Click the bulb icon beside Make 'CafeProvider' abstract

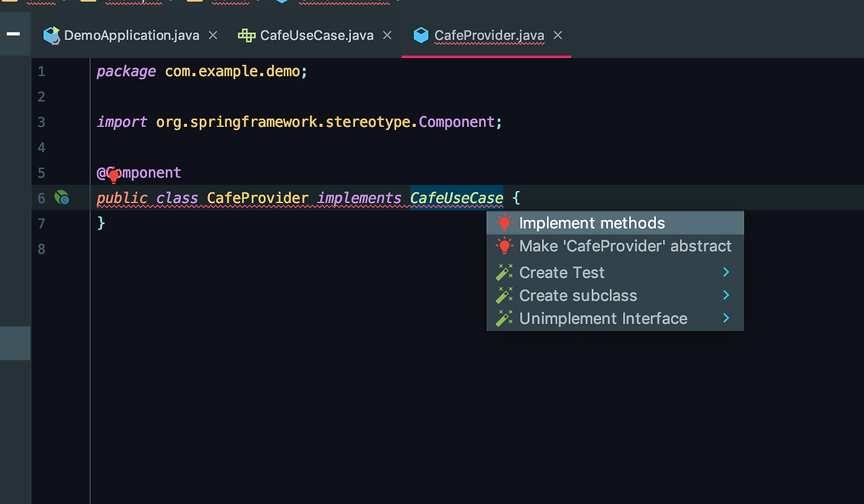click(x=504, y=246)
